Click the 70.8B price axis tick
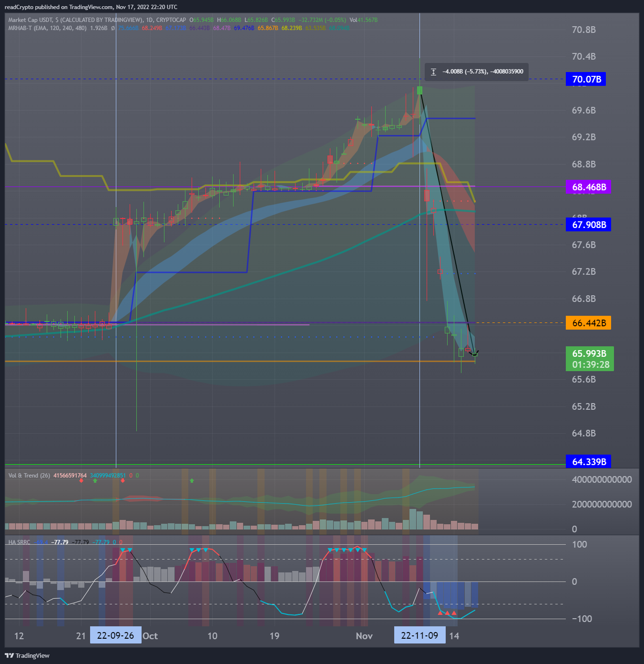 tap(584, 30)
